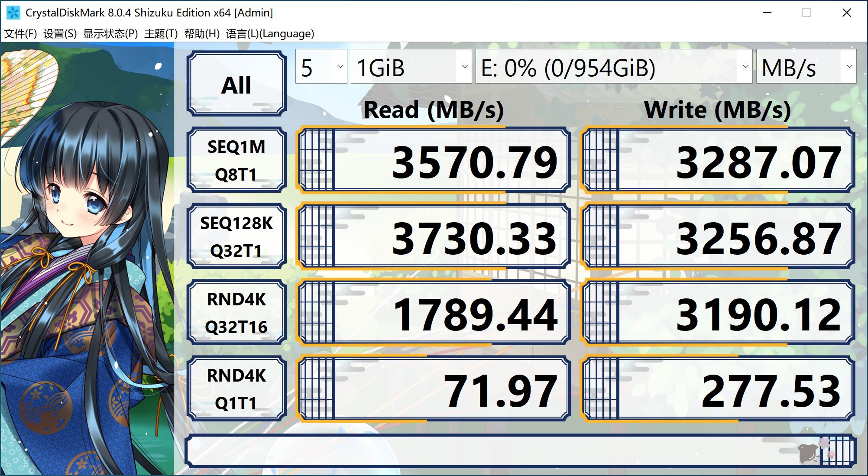Image resolution: width=868 pixels, height=476 pixels.
Task: Click the striped gauge beside RND4K Q1T1 read result
Action: (x=318, y=388)
